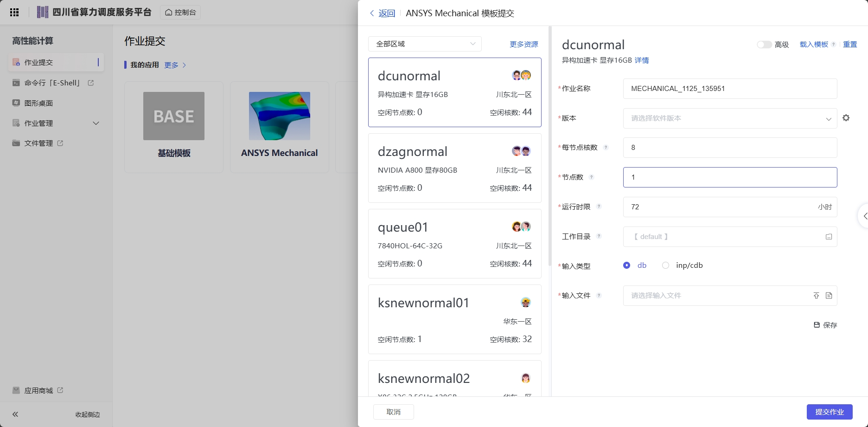Click the 载入模板 link
The width and height of the screenshot is (868, 427).
tap(814, 45)
